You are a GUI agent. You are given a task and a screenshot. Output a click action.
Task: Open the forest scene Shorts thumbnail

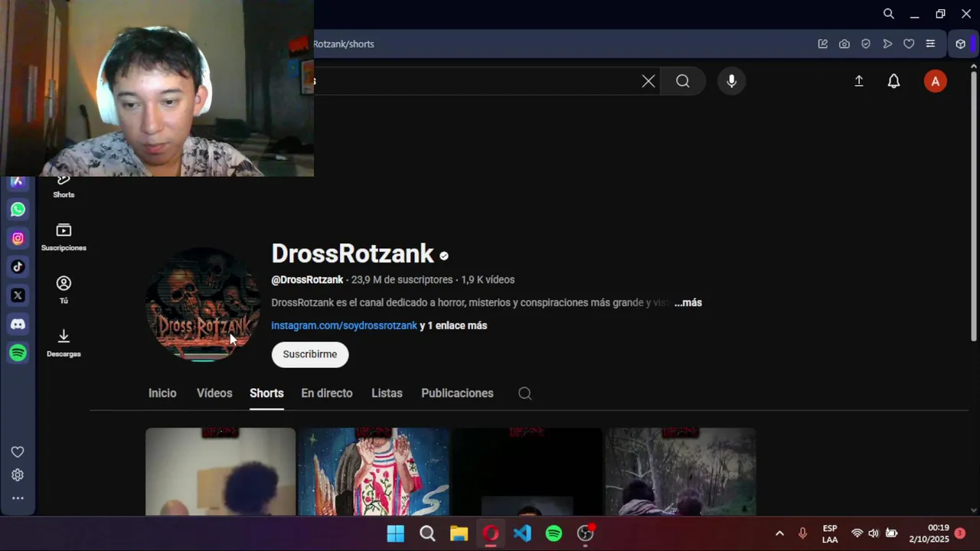[x=681, y=471]
